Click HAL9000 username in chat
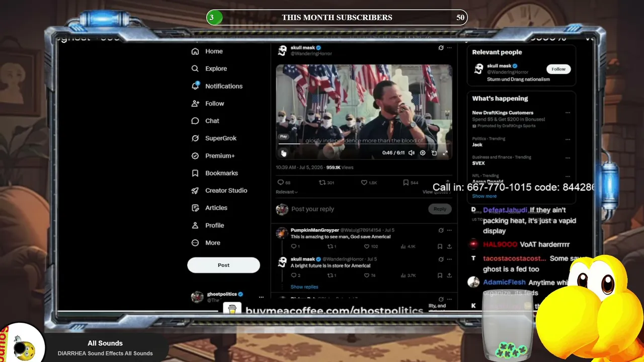The image size is (644, 362). coord(500,244)
